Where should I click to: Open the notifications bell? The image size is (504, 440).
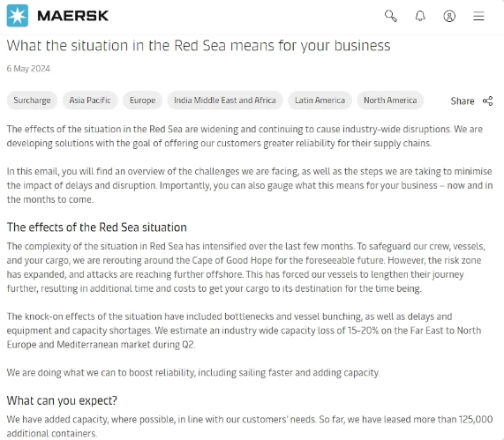point(420,16)
